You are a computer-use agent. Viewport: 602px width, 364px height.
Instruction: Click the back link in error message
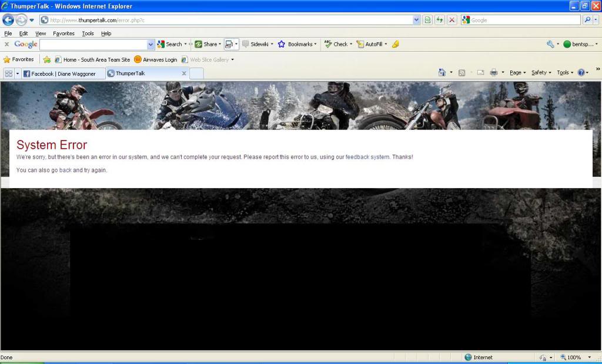point(65,170)
